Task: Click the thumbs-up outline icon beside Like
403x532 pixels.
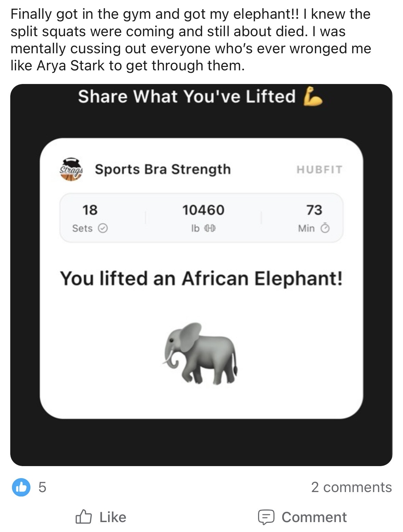Action: tap(83, 517)
